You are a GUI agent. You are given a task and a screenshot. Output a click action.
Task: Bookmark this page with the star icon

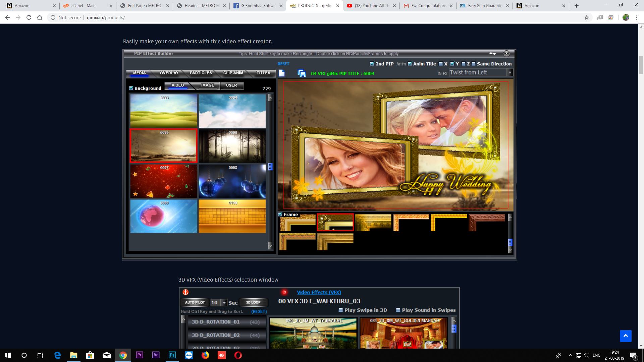[x=587, y=17]
